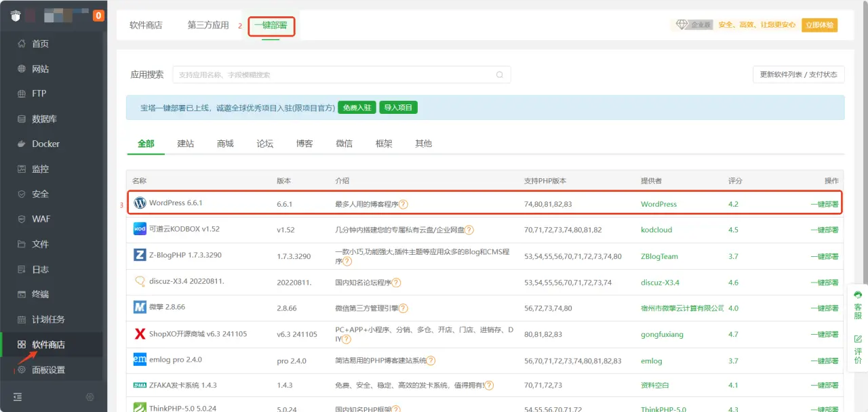This screenshot has width=868, height=412.
Task: Click the gear icon at the sidebar bottom
Action: point(90,396)
